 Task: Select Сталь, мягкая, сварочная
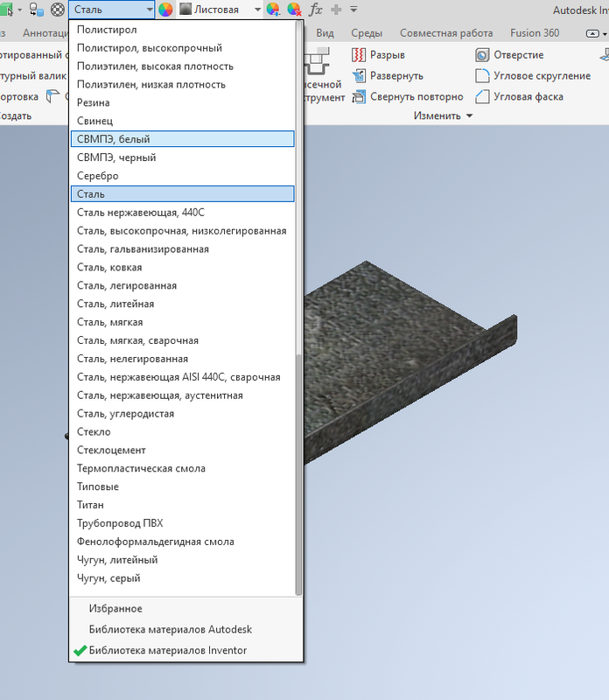point(183,340)
